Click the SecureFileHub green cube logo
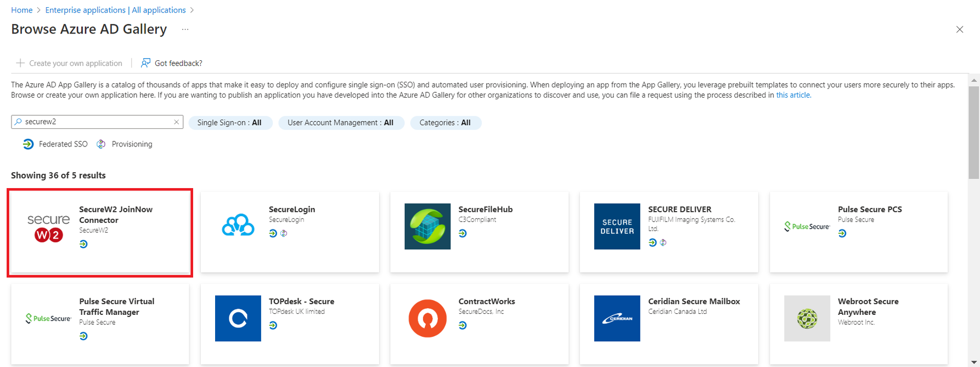The height and width of the screenshot is (367, 980). click(427, 227)
